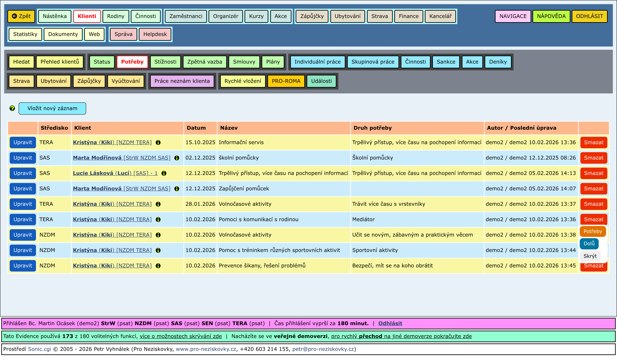Click info icon in Prevence šikany row
The width and height of the screenshot is (617, 364).
click(158, 266)
